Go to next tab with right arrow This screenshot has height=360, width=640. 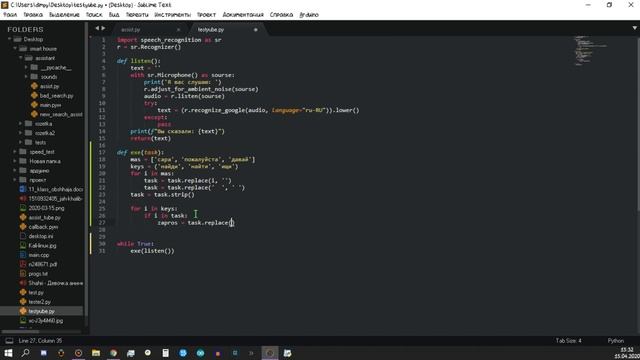tap(103, 28)
